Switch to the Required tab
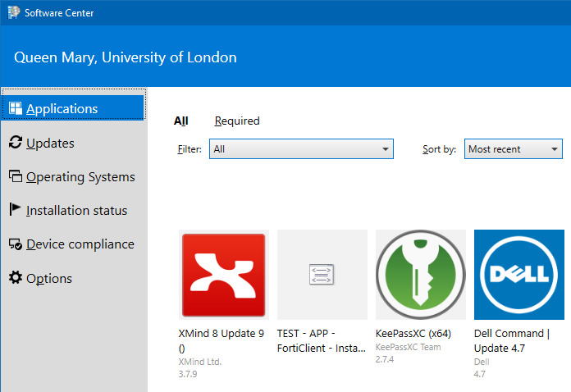Viewport: 571px width, 392px height. (x=237, y=121)
